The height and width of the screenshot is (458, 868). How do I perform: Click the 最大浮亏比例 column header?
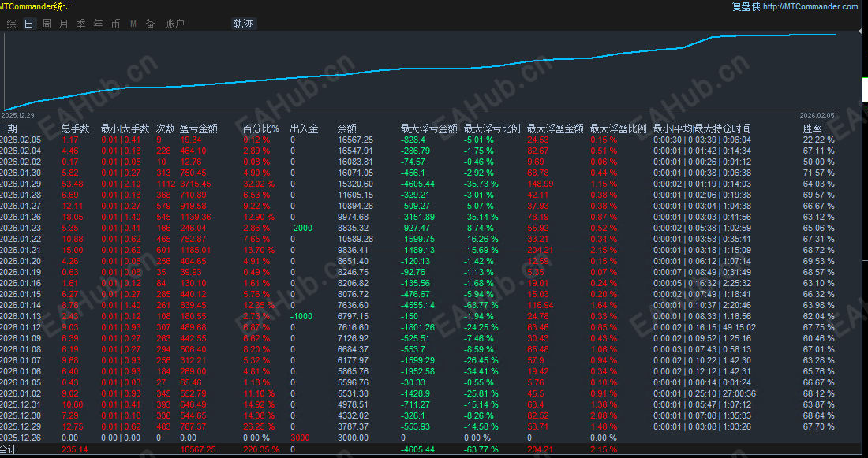tap(492, 128)
